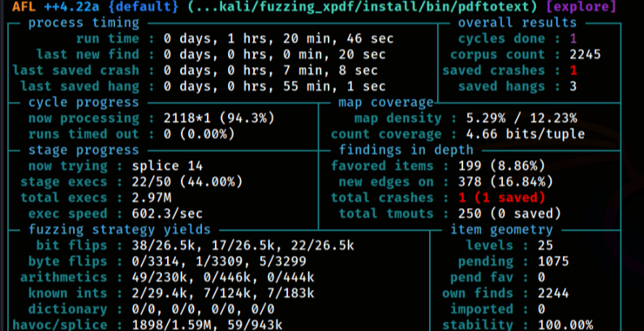
Task: Click the red total crashes value '1 (1 saved)'
Action: coord(501,199)
